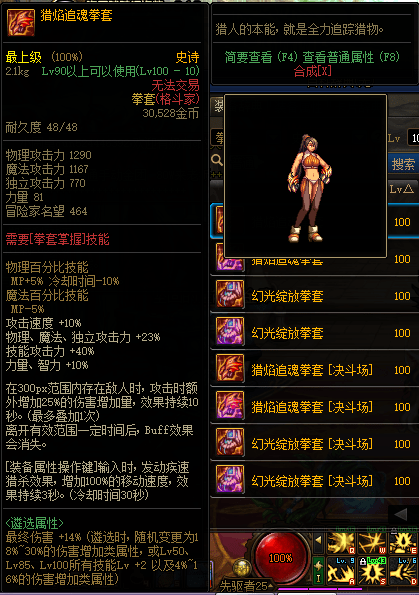Sort list by Lv column triangle
The height and width of the screenshot is (595, 419).
401,189
